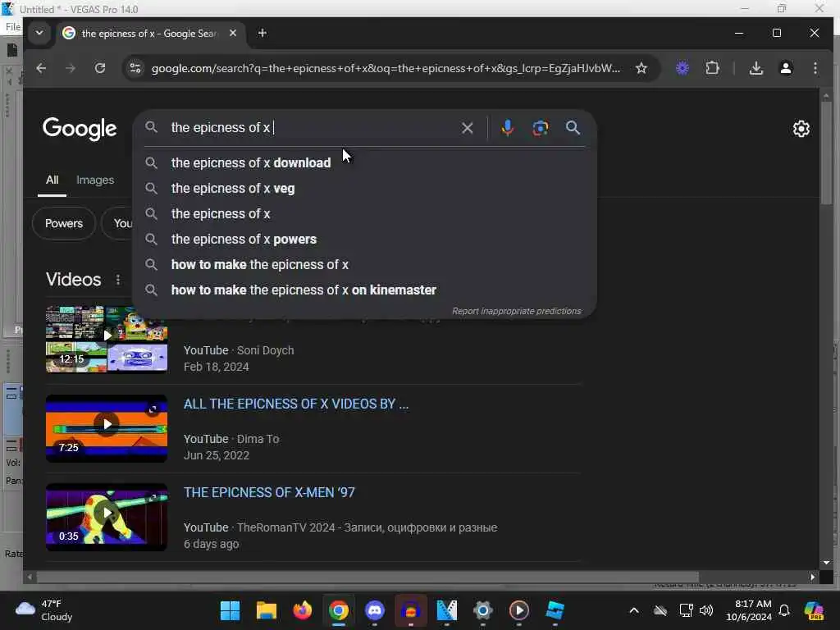The width and height of the screenshot is (840, 630).
Task: Open the VEGAS Pro taskbar icon
Action: coord(447,610)
